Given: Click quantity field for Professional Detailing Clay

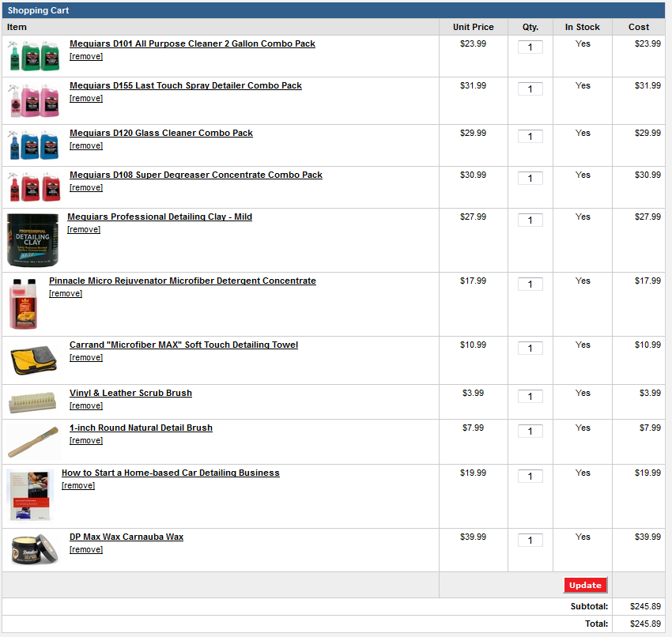Looking at the screenshot, I should click(x=530, y=220).
